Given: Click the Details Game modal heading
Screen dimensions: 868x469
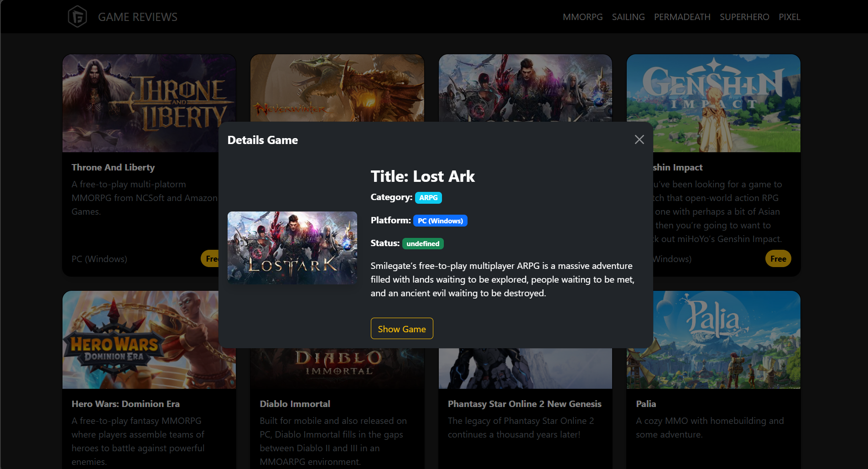Looking at the screenshot, I should click(263, 140).
